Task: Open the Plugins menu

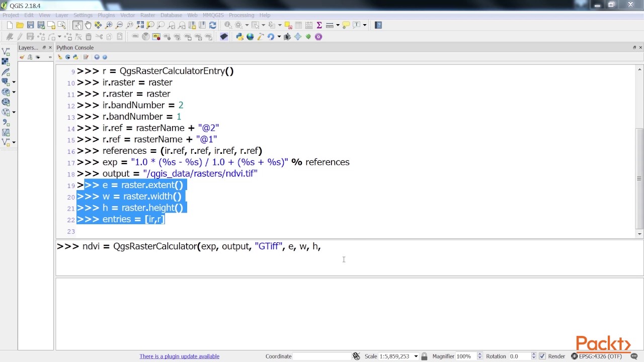Action: 106,15
